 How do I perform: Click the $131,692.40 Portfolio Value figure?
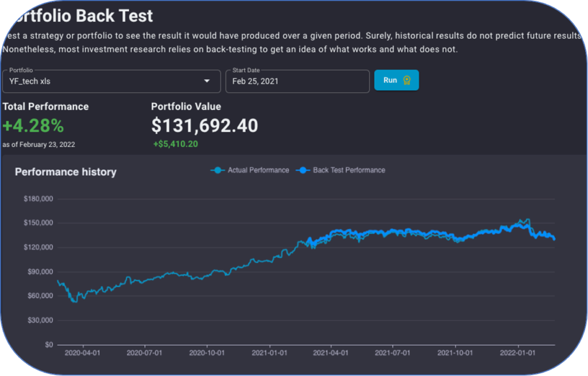(x=204, y=125)
